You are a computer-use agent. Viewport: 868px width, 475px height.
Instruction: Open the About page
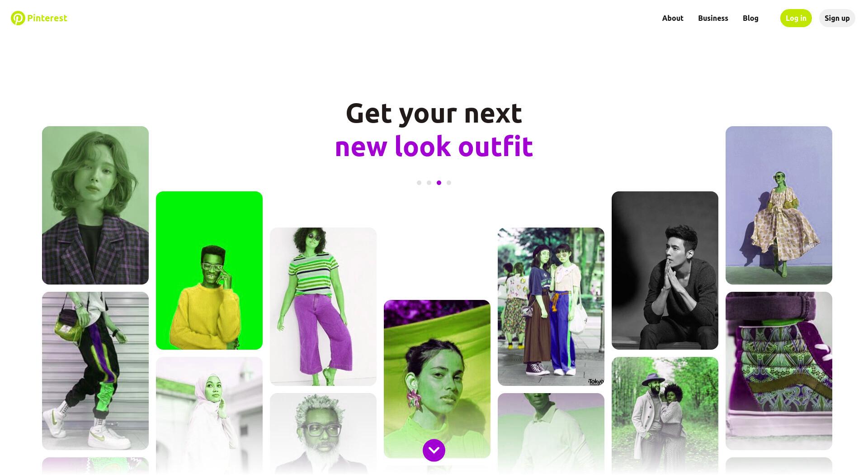pos(673,18)
